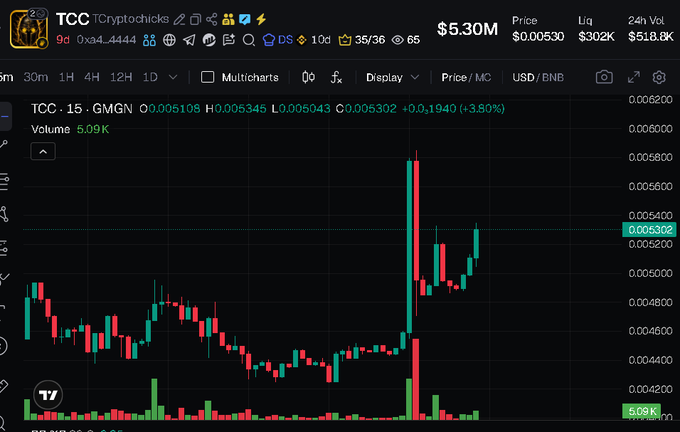Viewport: 680px width, 432px height.
Task: Select the 30m timeframe
Action: 36,77
